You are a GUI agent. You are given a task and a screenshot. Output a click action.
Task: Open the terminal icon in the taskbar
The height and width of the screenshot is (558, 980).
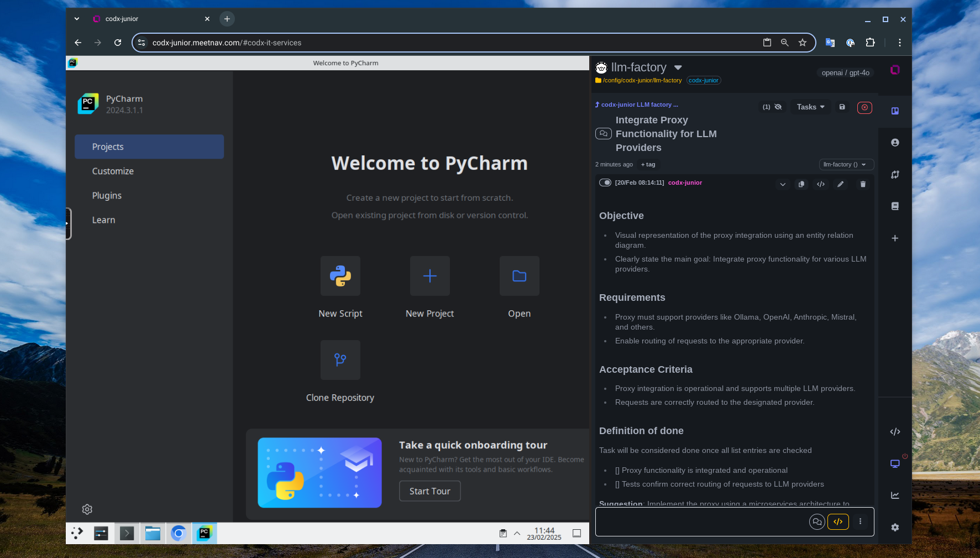pyautogui.click(x=127, y=533)
